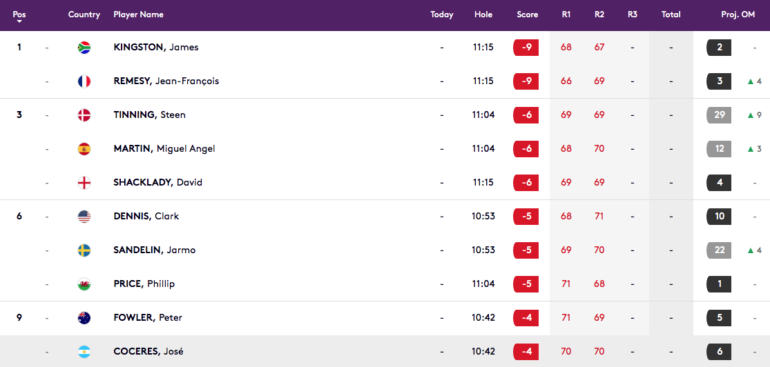Click Price's projected rank 1 badge
This screenshot has height=367, width=770.
point(719,284)
